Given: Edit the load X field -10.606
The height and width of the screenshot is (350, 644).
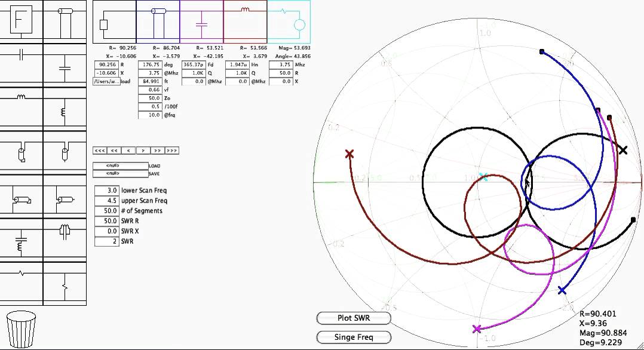Looking at the screenshot, I should (x=107, y=73).
